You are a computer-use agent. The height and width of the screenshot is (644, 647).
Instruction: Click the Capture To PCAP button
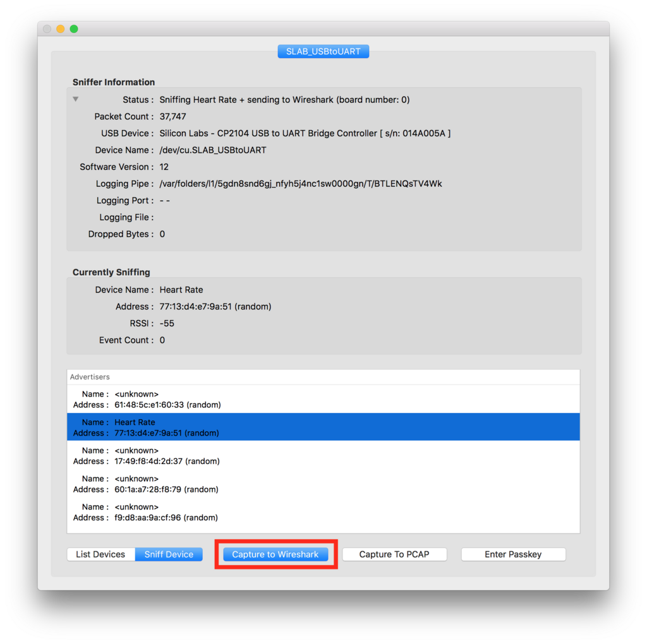(x=394, y=554)
